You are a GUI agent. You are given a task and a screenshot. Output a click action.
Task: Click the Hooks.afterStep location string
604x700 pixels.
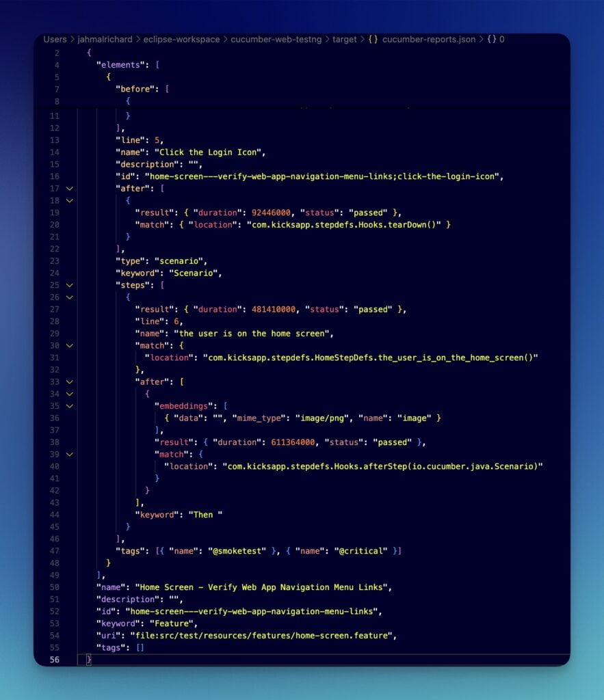[x=383, y=466]
